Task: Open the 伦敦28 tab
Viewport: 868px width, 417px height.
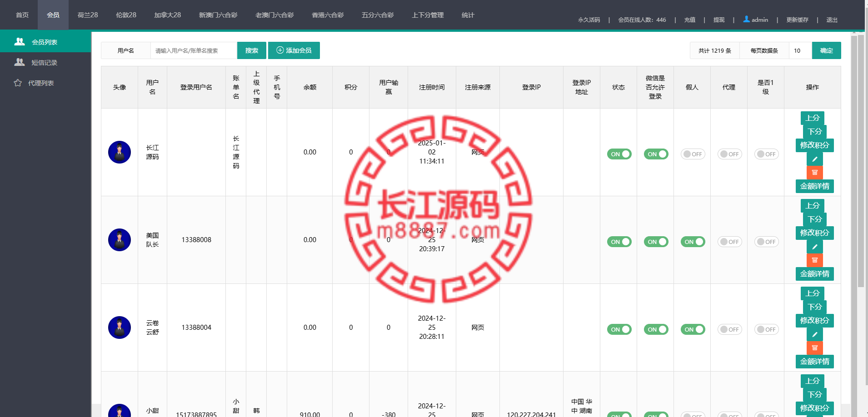Action: tap(126, 15)
